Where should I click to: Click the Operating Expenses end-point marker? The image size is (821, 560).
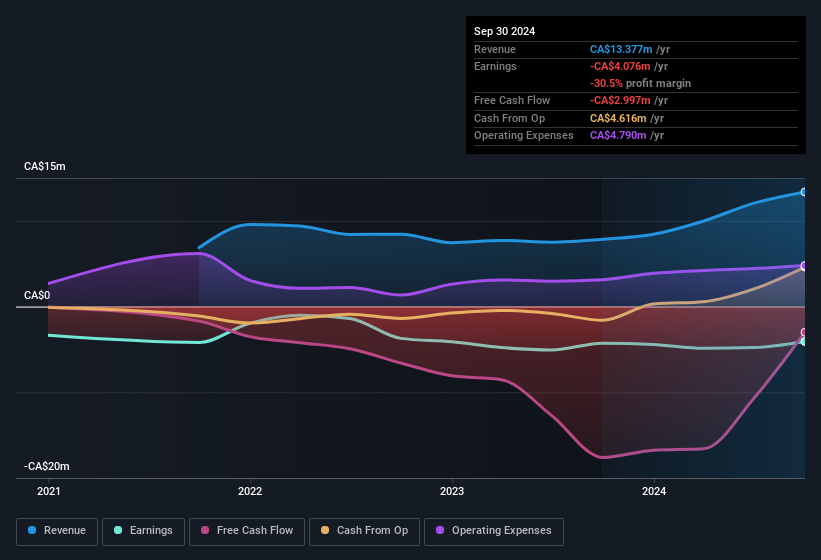coord(804,266)
